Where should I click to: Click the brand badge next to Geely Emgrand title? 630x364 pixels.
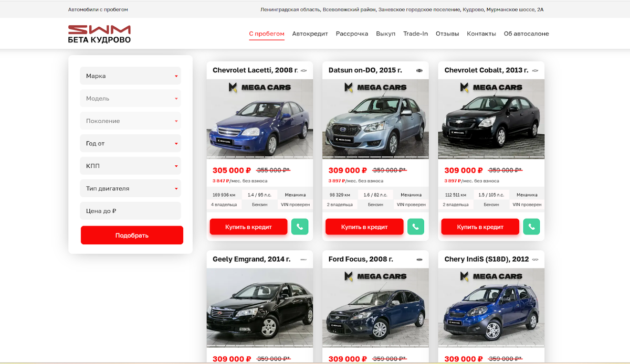pos(303,259)
